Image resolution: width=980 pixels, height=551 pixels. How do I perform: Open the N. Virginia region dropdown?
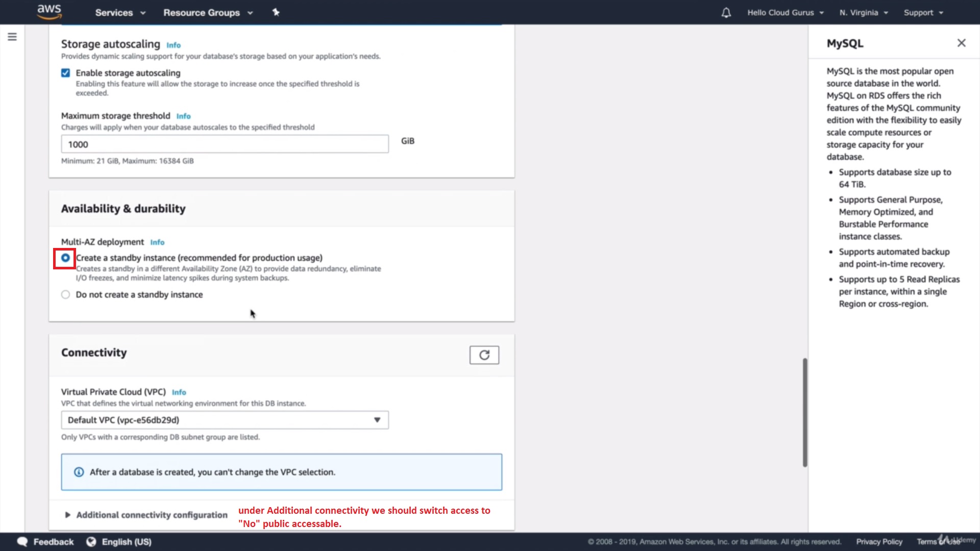click(x=864, y=13)
